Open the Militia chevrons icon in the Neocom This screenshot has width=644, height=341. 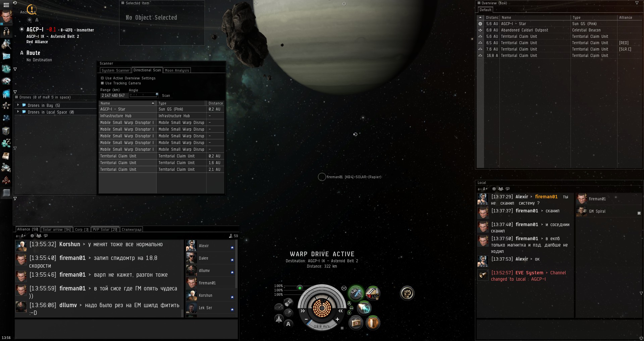coord(6,181)
